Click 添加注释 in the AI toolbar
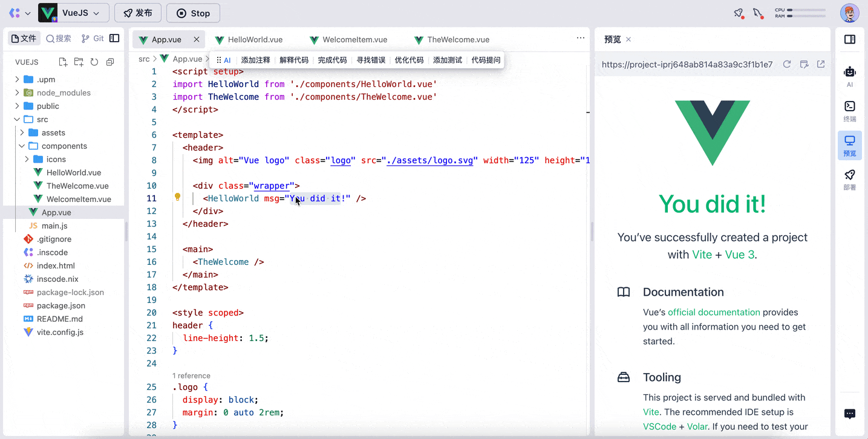 255,60
